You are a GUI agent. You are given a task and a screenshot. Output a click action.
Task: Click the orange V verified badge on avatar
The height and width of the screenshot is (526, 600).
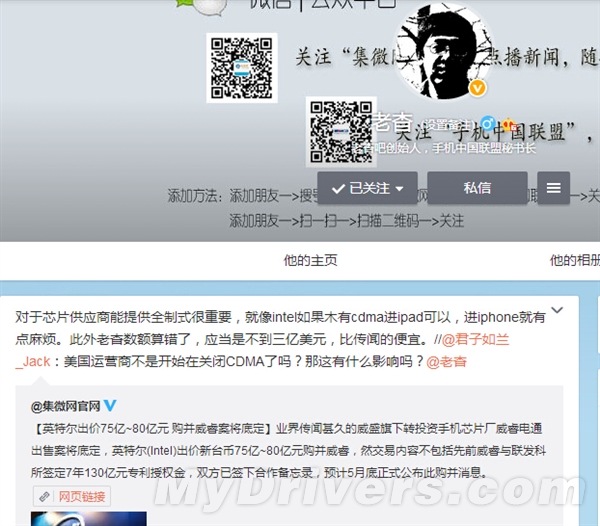click(477, 88)
